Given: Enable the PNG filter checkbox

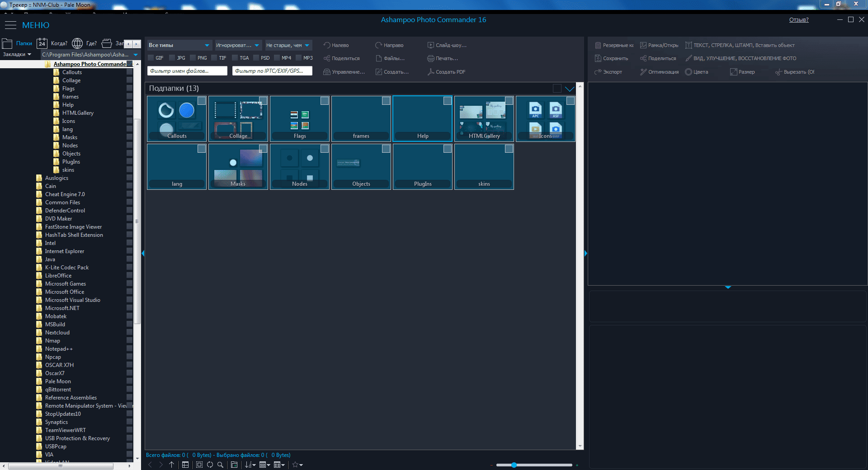Looking at the screenshot, I should (193, 58).
